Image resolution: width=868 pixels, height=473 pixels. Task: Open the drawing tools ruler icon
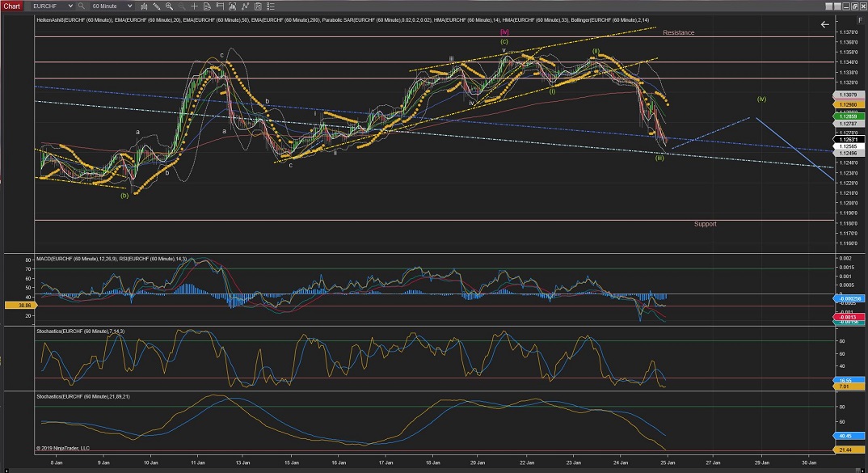pyautogui.click(x=157, y=6)
